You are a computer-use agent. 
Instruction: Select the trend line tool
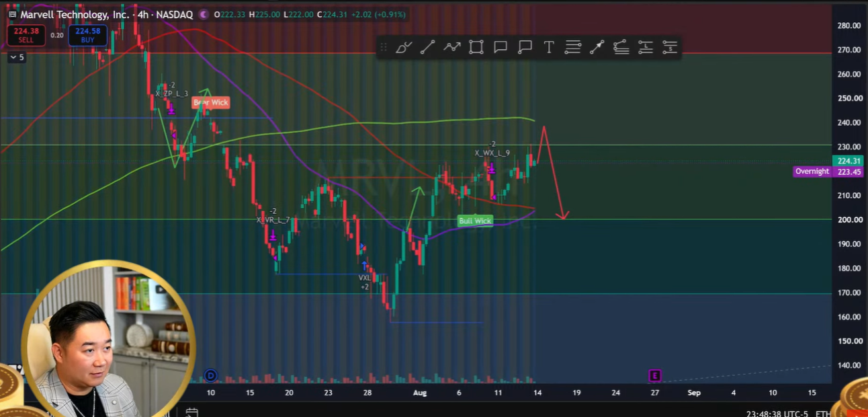point(427,47)
